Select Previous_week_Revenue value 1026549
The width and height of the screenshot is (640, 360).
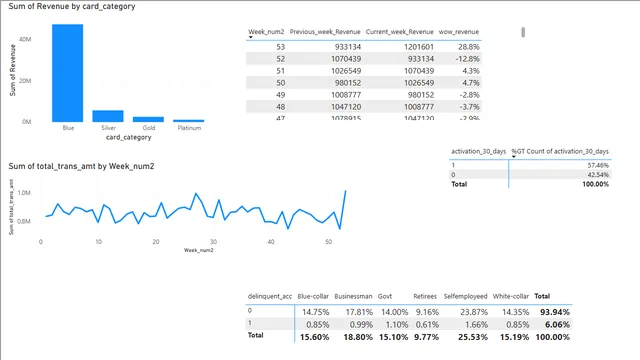pos(346,71)
